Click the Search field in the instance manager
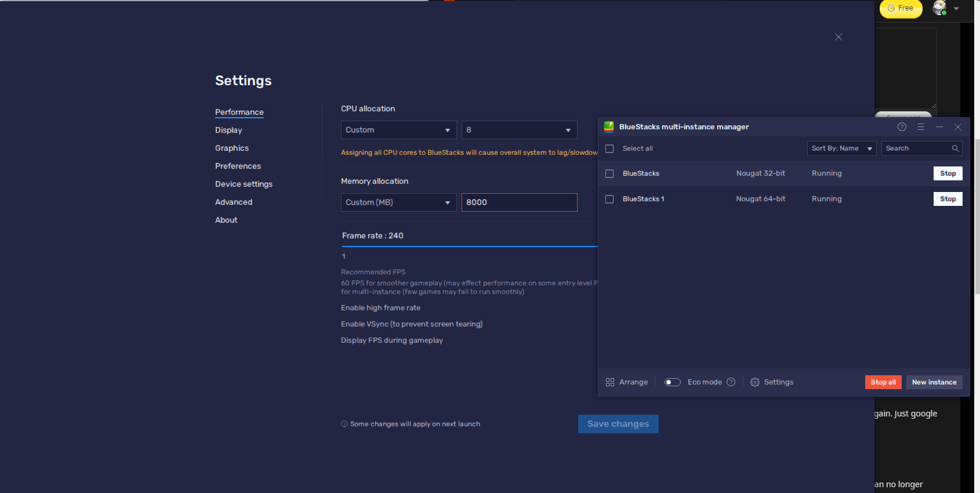Viewport: 980px width, 493px height. pyautogui.click(x=922, y=148)
